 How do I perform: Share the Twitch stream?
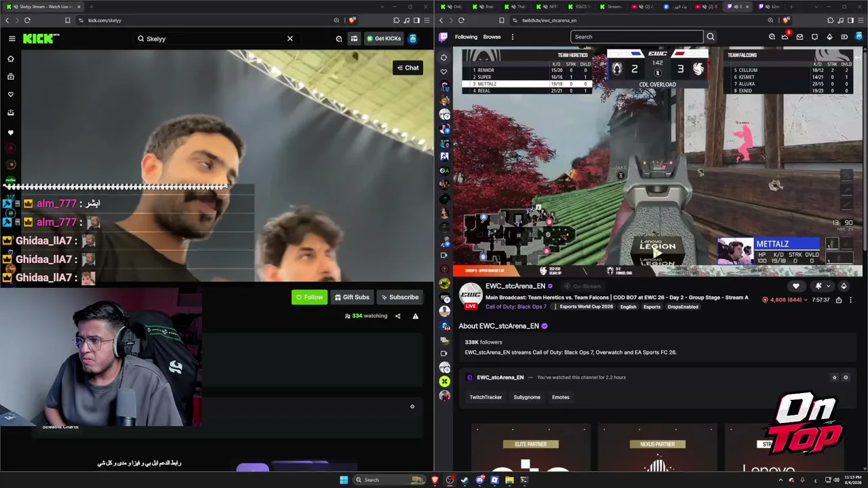coord(839,300)
